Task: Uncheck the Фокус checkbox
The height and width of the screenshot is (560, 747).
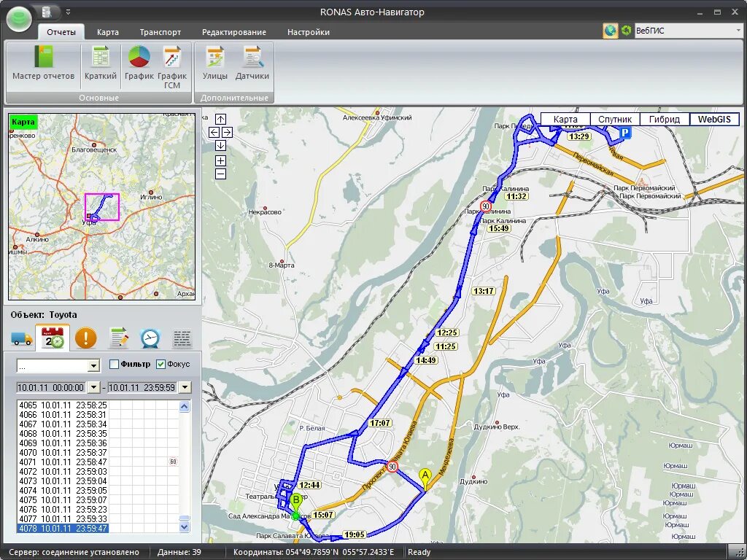Action: 161,365
